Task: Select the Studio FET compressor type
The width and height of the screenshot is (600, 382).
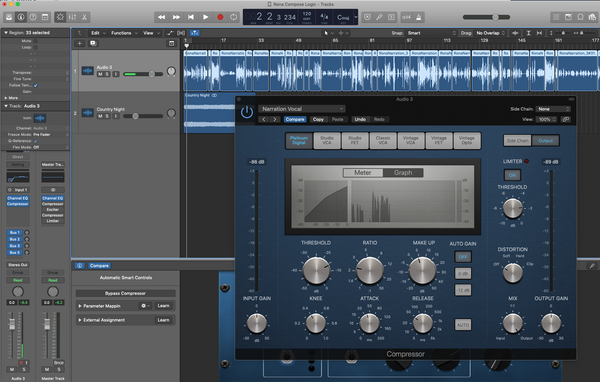Action: pos(355,140)
